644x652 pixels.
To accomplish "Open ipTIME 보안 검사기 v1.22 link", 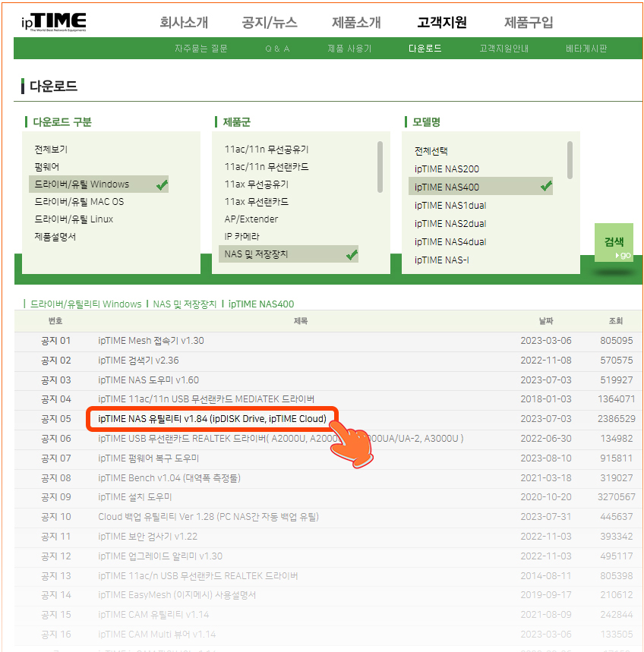I will [147, 537].
